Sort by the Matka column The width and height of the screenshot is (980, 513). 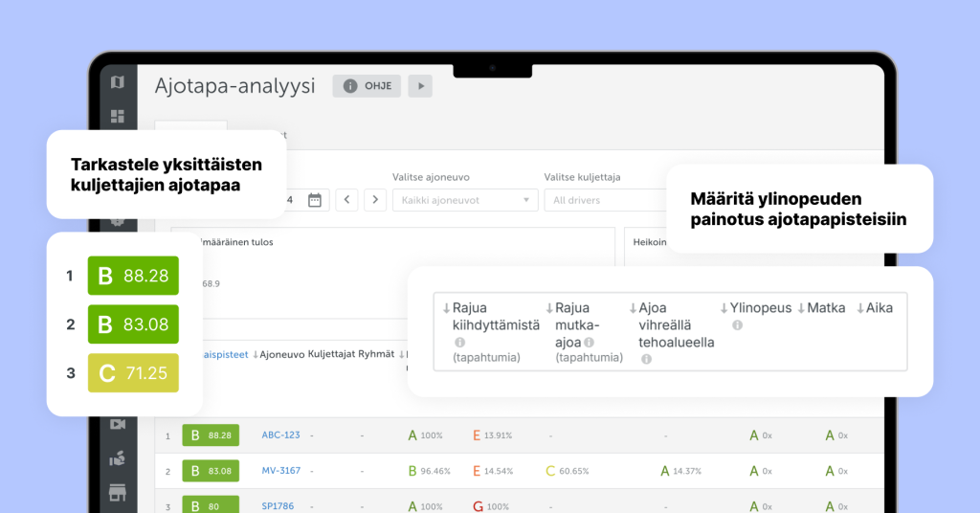[x=820, y=308]
